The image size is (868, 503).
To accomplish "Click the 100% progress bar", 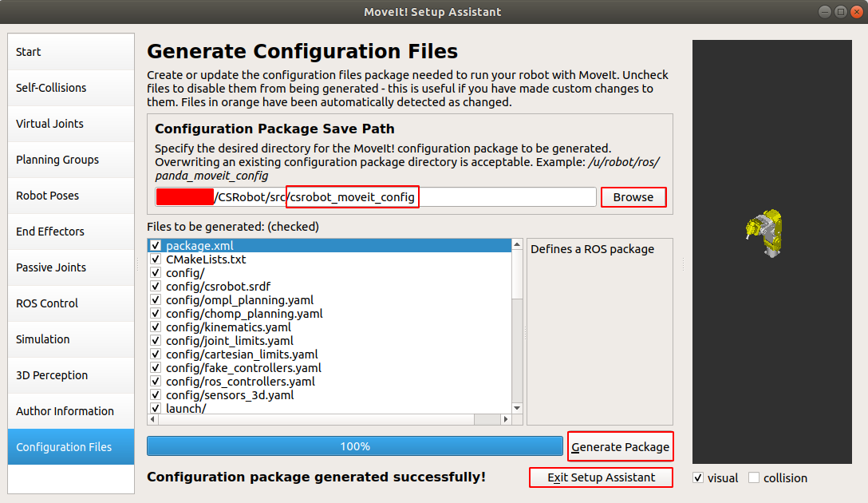I will pyautogui.click(x=355, y=446).
